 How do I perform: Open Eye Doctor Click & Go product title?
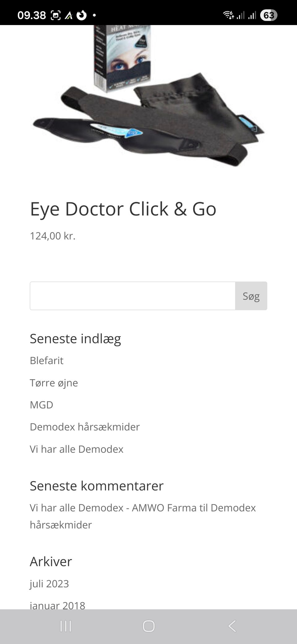point(123,209)
